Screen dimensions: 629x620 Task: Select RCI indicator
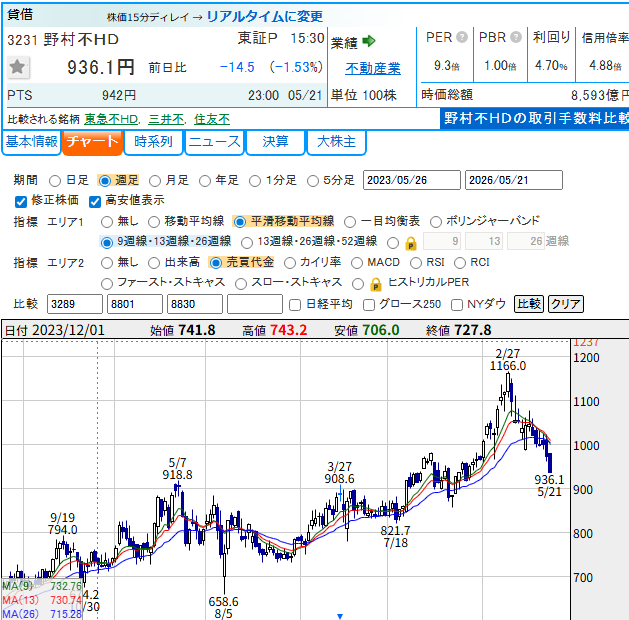click(460, 263)
